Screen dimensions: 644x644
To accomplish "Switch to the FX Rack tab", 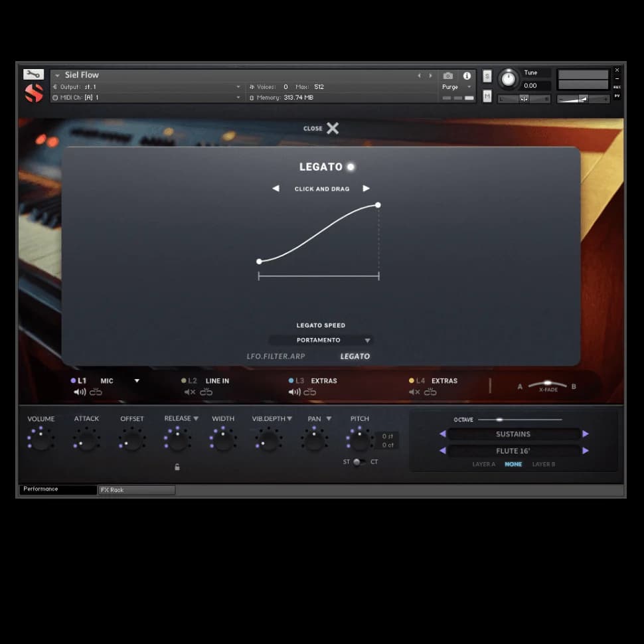I will [x=136, y=490].
